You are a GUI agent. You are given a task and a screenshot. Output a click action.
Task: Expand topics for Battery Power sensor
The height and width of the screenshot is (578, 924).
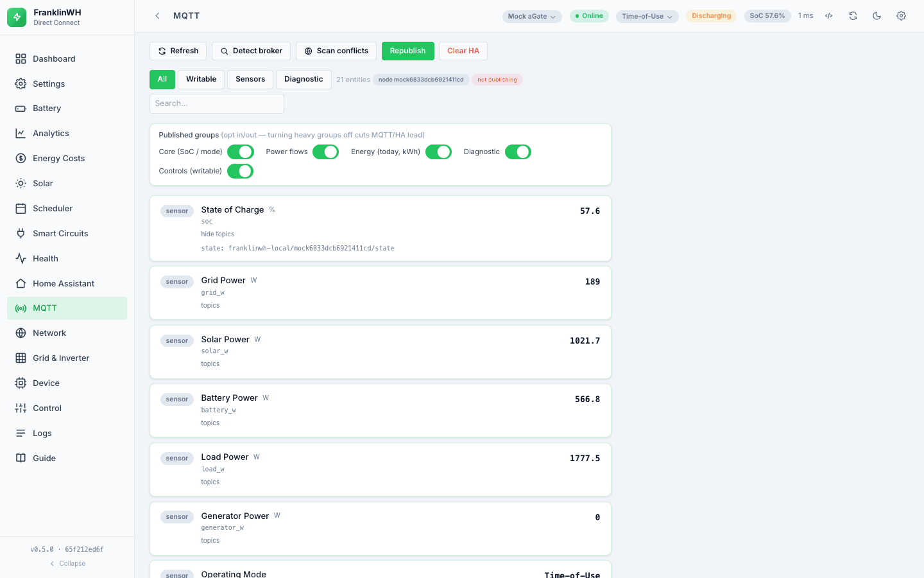(210, 423)
